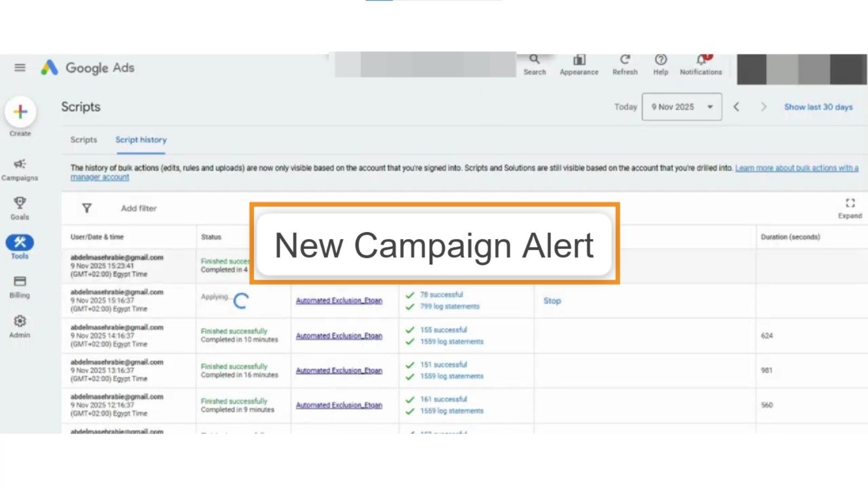868x488 pixels.
Task: Click the Show last 30 days link
Action: (x=818, y=107)
